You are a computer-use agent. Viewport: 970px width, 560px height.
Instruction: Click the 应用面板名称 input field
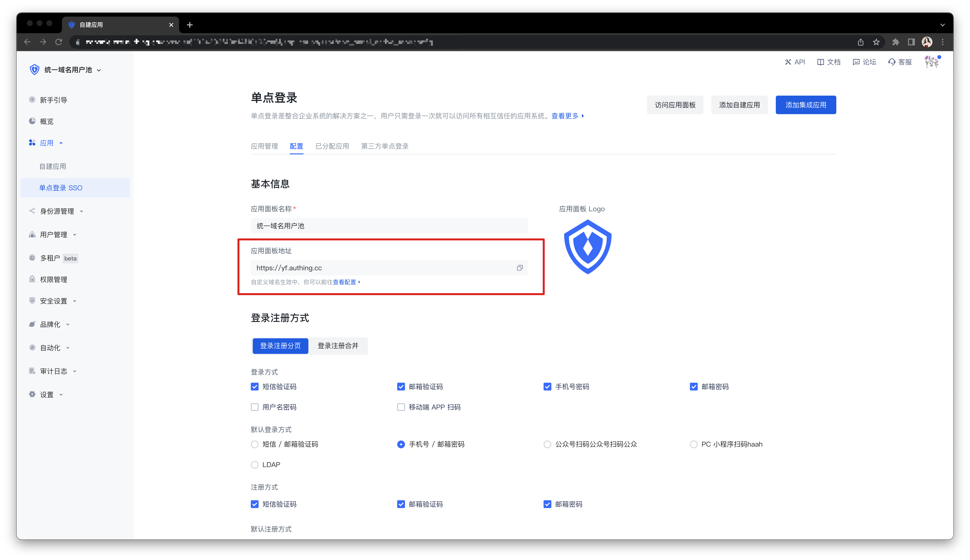(389, 226)
